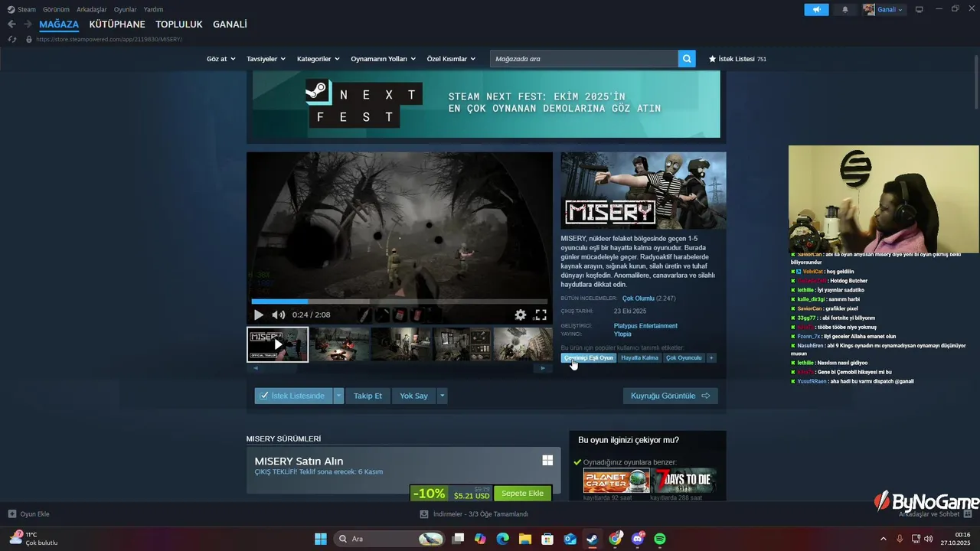980x551 pixels.
Task: Click the Oyun Ekle plus icon
Action: coord(11,514)
